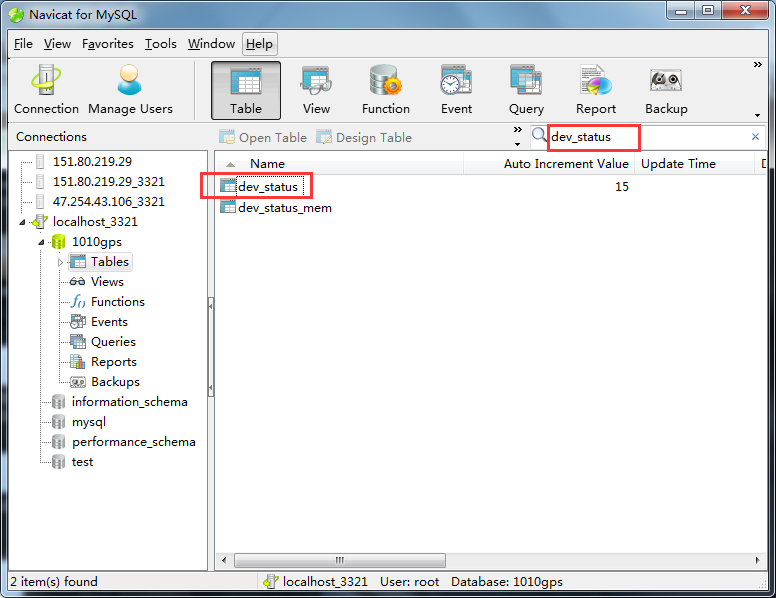Clear the search filter with X
This screenshot has height=598, width=776.
click(755, 137)
